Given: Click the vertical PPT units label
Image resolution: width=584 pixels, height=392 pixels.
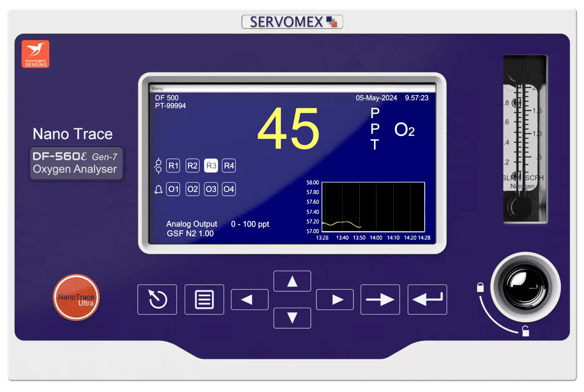Looking at the screenshot, I should click(375, 128).
